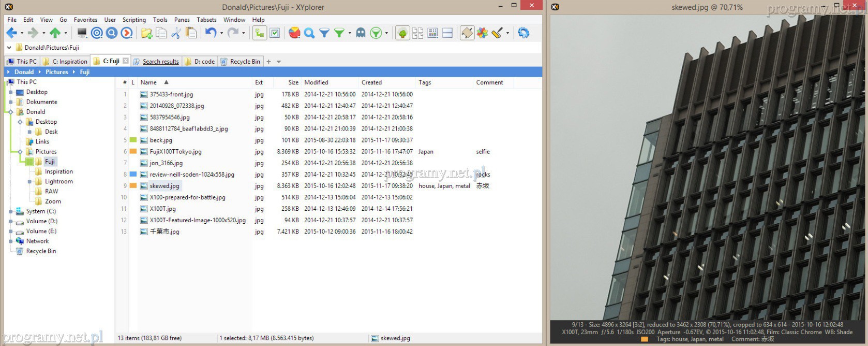Click the pie chart Drives icon
The image size is (868, 346).
point(294,33)
